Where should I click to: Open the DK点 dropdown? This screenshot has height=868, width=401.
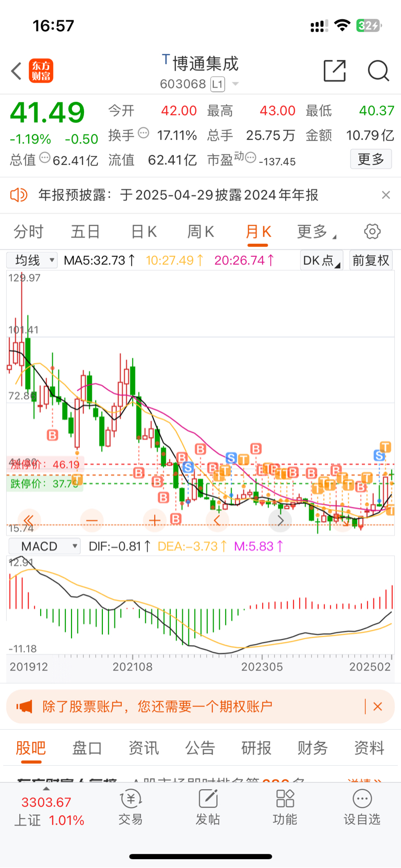(321, 260)
